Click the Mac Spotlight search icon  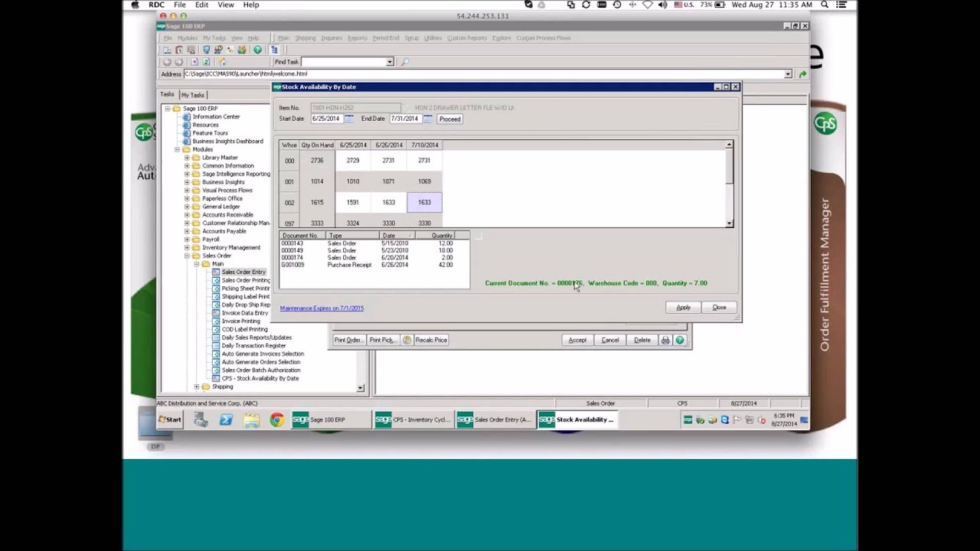[x=825, y=5]
